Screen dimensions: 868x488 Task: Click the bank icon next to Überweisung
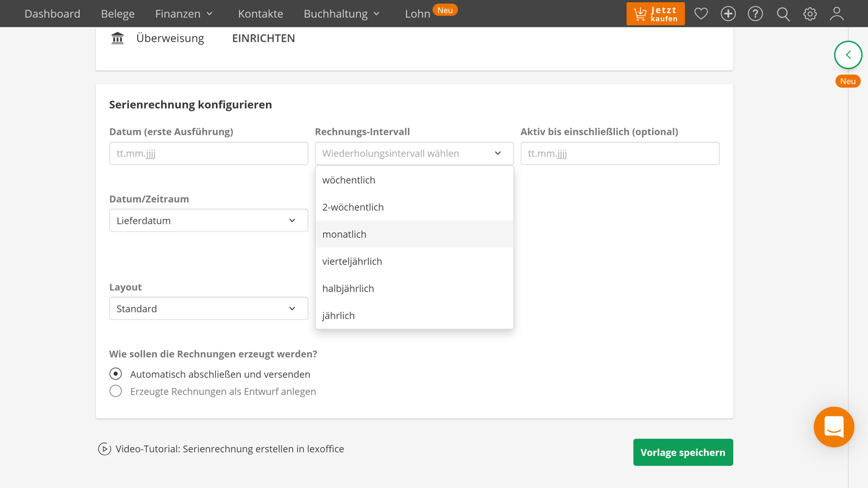point(117,38)
